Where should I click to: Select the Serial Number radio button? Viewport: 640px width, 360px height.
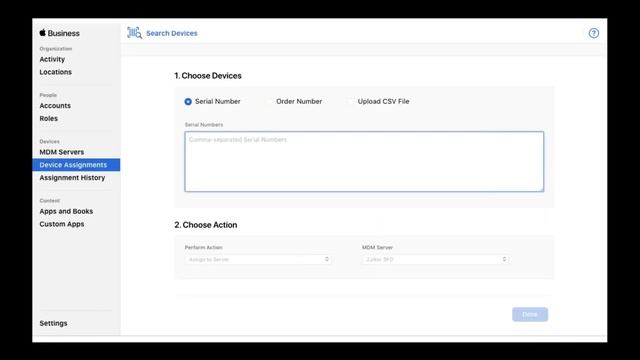coord(188,102)
